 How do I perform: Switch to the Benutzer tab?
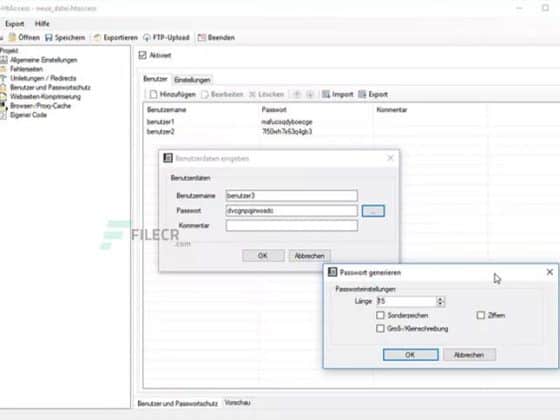point(155,79)
